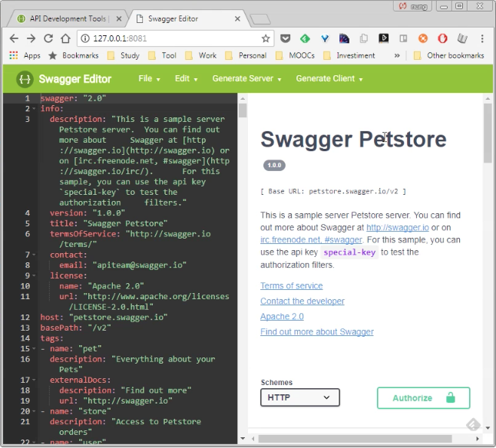Collapse the info block at line 2
The width and height of the screenshot is (496, 448).
(34, 109)
